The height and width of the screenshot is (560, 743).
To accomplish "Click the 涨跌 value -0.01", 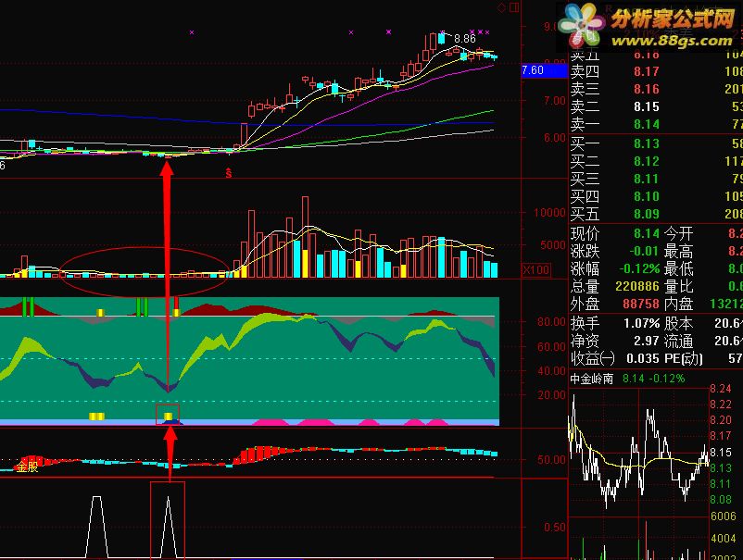I will coord(644,251).
